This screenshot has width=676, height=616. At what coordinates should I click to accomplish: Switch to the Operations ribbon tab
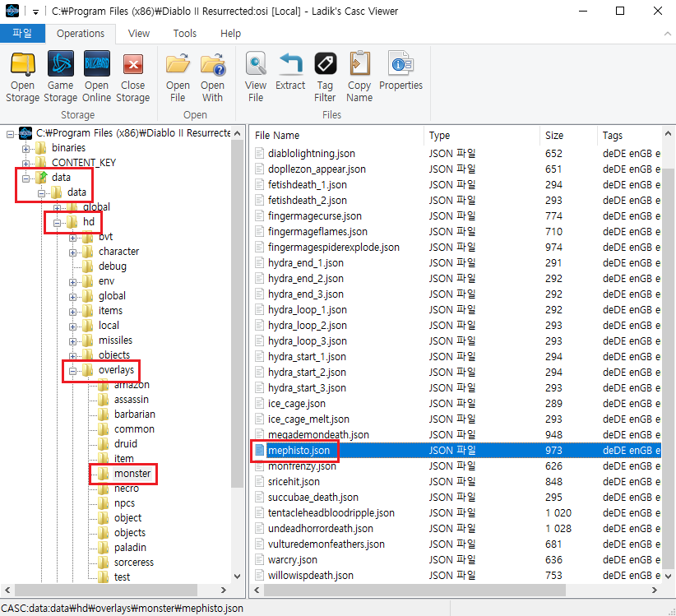(x=81, y=34)
